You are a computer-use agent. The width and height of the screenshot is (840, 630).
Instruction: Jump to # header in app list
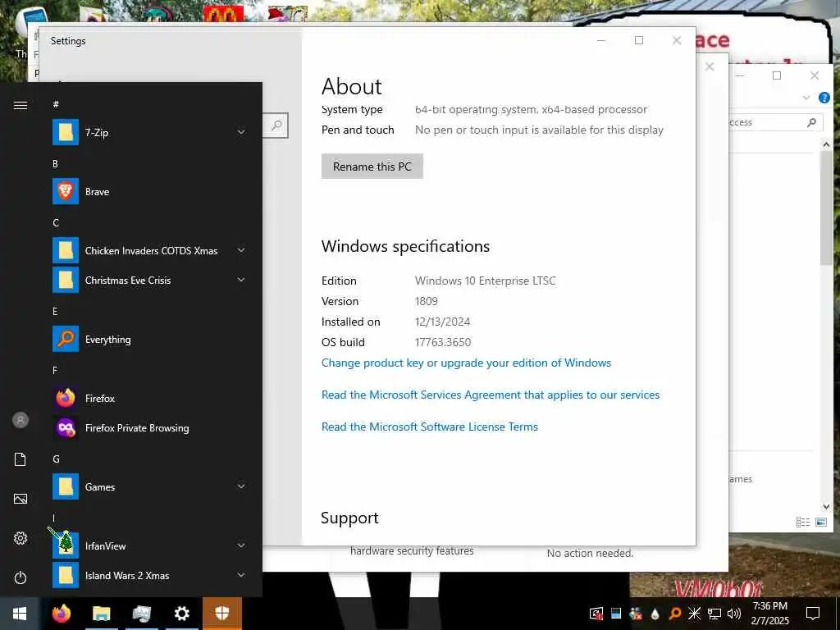coord(56,104)
